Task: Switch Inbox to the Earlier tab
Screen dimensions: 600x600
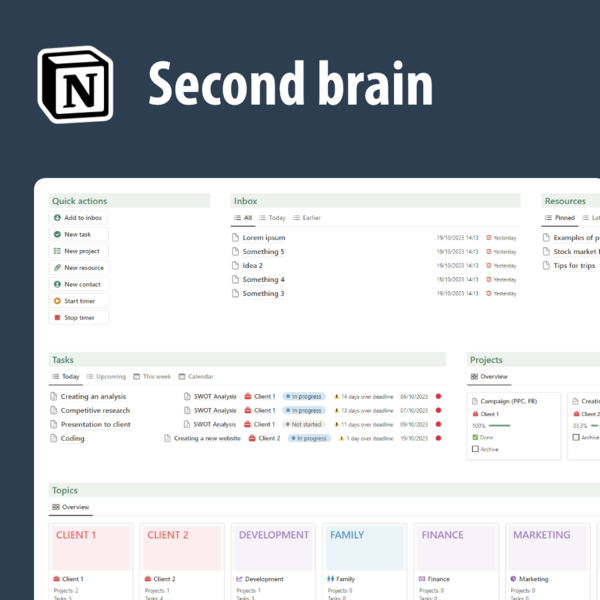Action: [307, 218]
